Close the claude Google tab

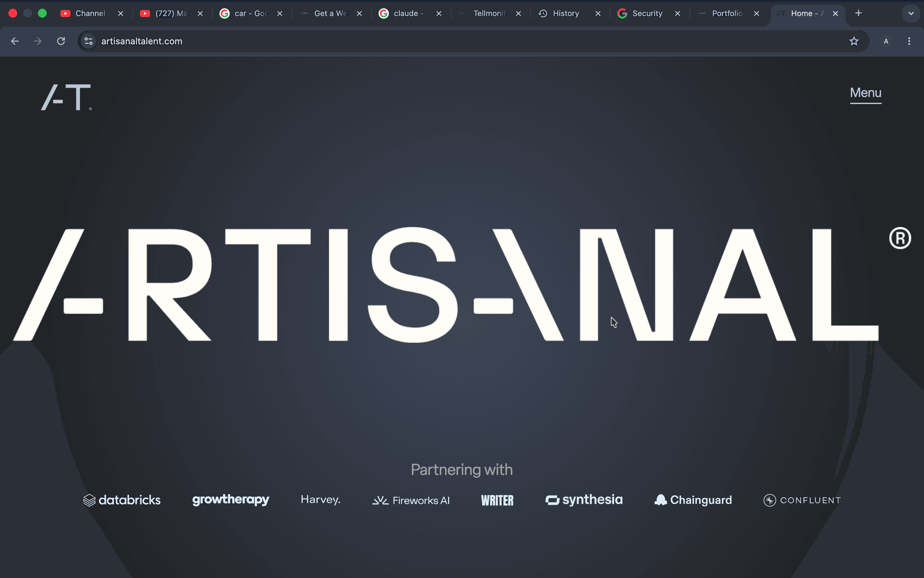[439, 13]
